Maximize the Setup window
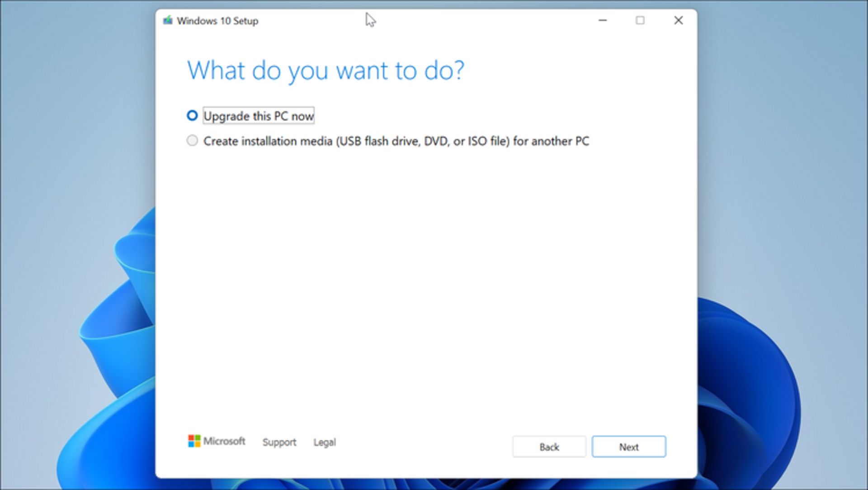 pyautogui.click(x=640, y=20)
